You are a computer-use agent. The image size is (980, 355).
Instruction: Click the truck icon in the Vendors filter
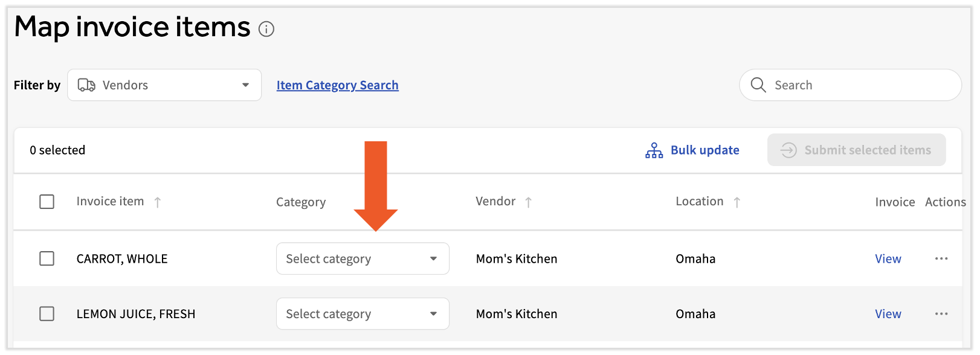click(85, 85)
